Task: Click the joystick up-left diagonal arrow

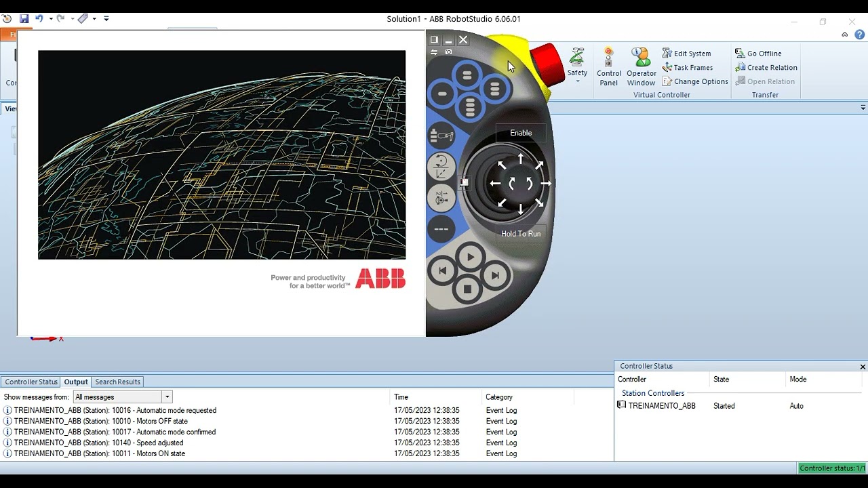Action: coord(502,165)
